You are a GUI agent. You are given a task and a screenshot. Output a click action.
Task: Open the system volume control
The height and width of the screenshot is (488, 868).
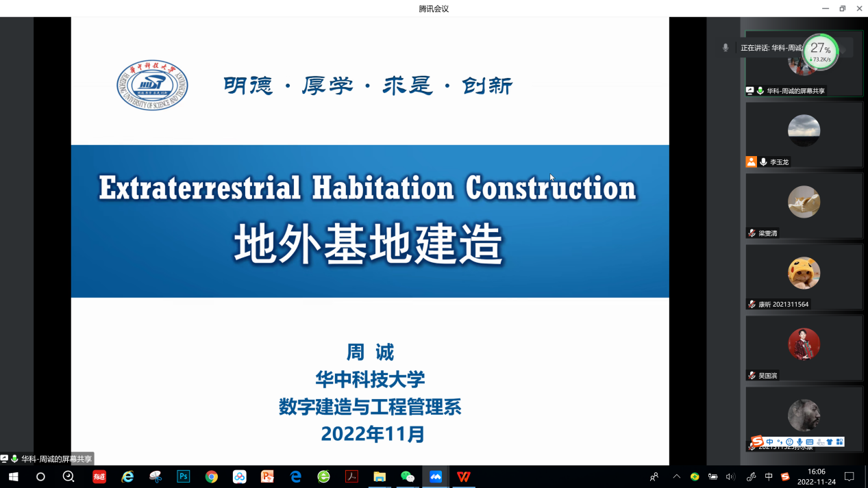[x=730, y=476]
